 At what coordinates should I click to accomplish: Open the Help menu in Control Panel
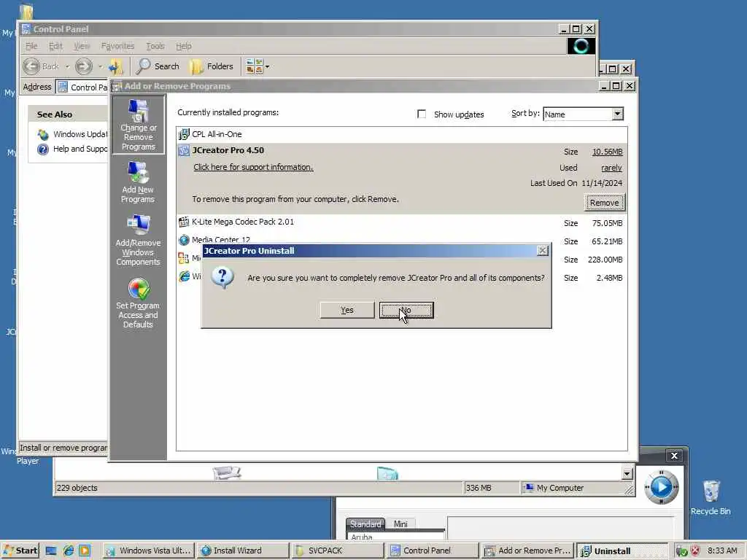click(x=183, y=46)
